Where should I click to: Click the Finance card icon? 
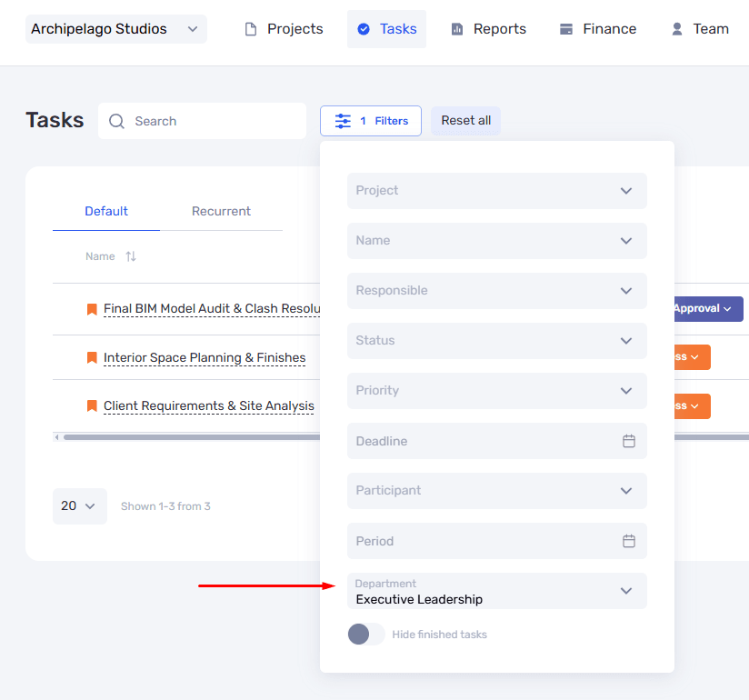(x=566, y=29)
